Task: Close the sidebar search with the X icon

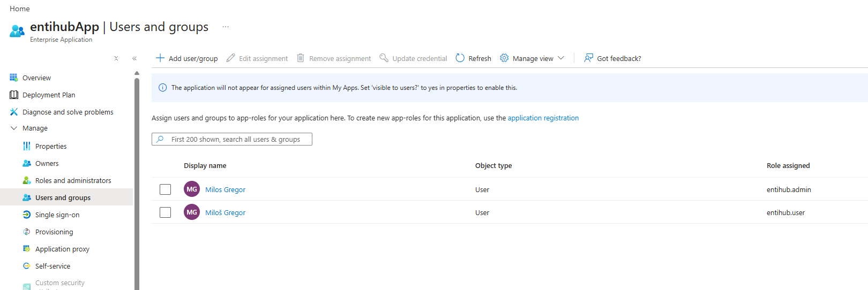Action: click(x=116, y=58)
